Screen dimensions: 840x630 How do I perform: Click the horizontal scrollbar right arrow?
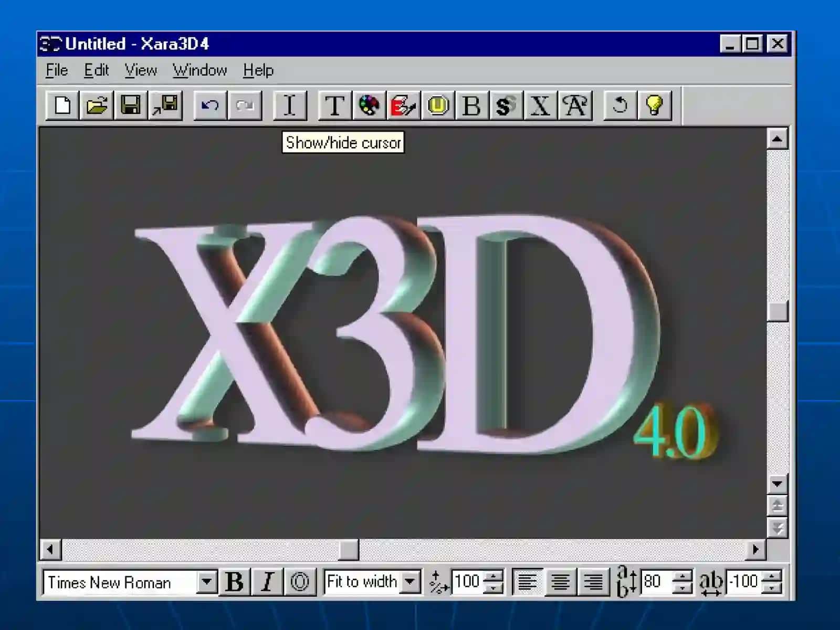tap(755, 550)
